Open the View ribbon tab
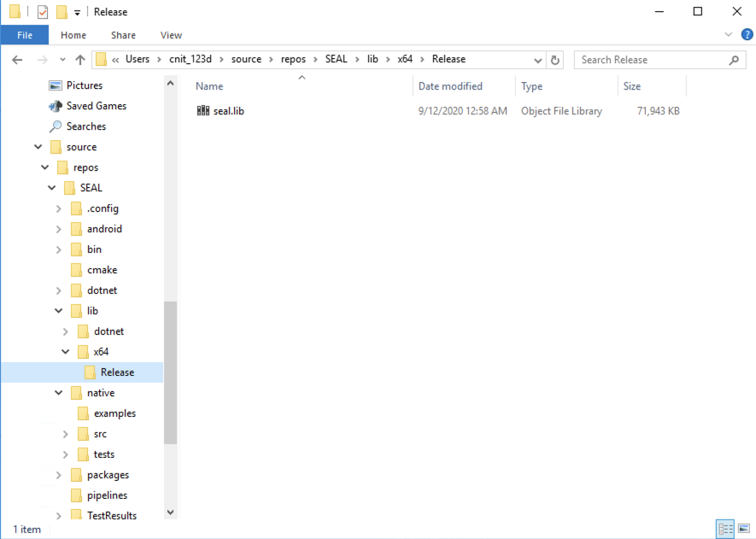The width and height of the screenshot is (756, 539). [171, 35]
